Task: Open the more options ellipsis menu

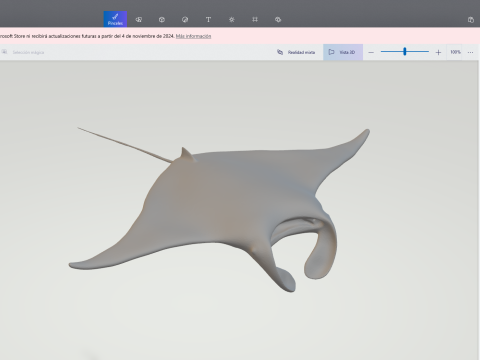Action: [470, 52]
